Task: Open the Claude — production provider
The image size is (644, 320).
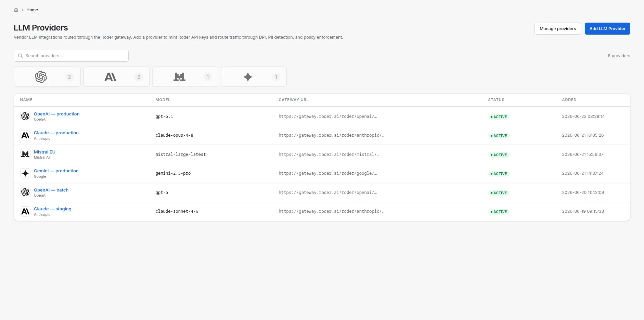Action: 56,133
